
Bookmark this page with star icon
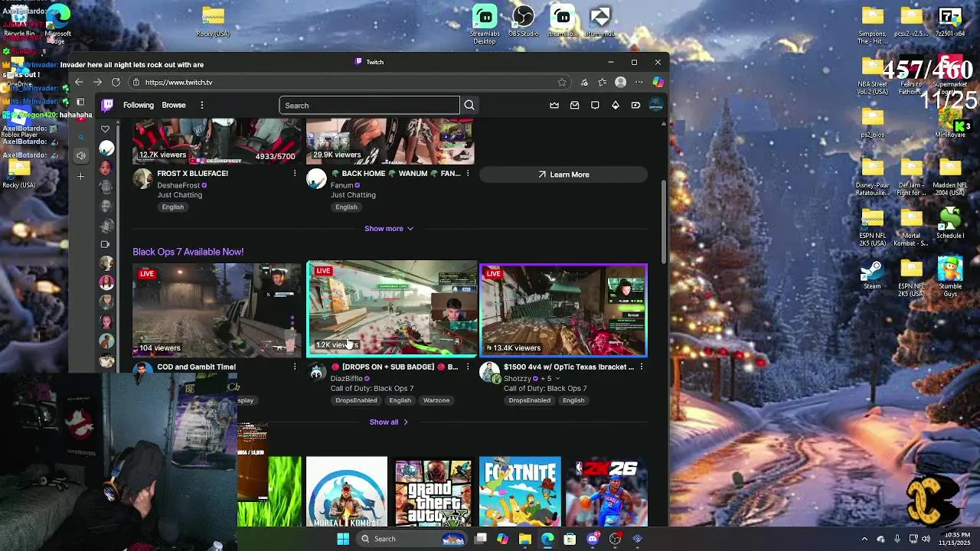(x=562, y=82)
